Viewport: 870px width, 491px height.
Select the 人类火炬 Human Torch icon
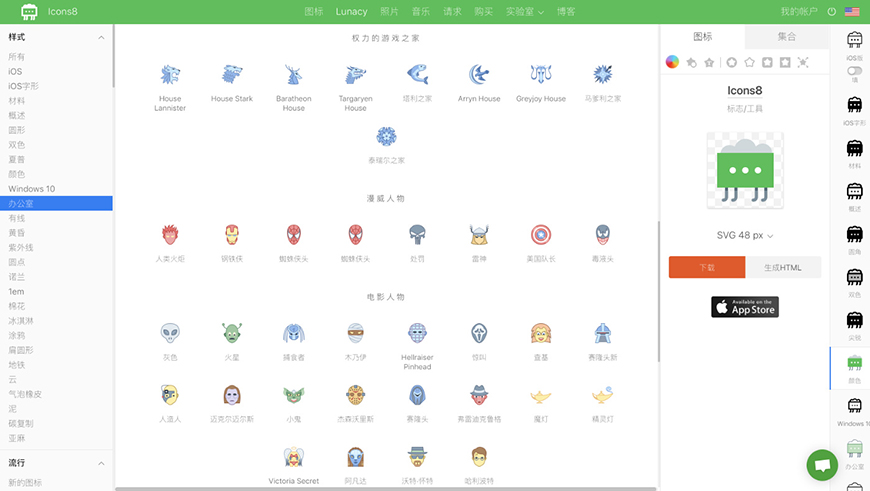click(170, 235)
